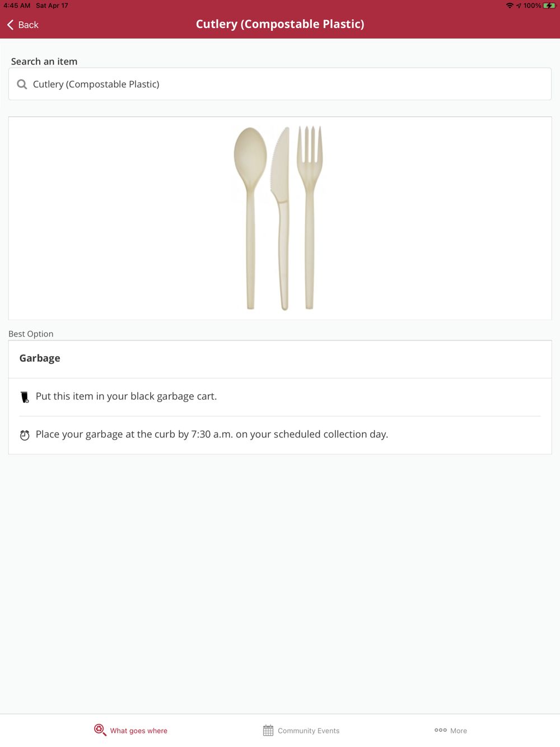Tap the 7:30 a.m. curb instruction
Viewport: 560px width, 747px height.
[212, 435]
